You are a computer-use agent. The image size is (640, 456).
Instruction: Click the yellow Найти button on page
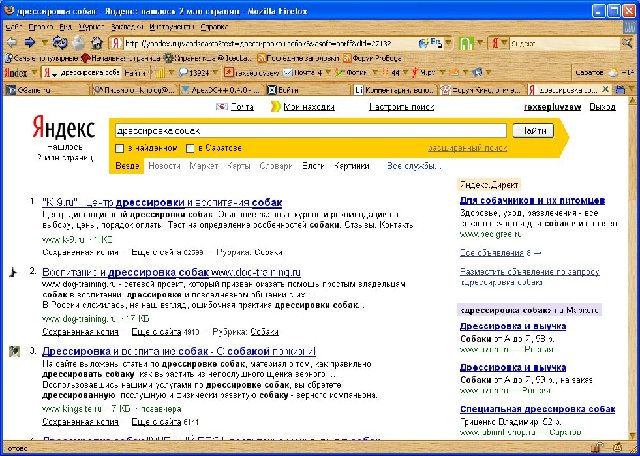533,131
